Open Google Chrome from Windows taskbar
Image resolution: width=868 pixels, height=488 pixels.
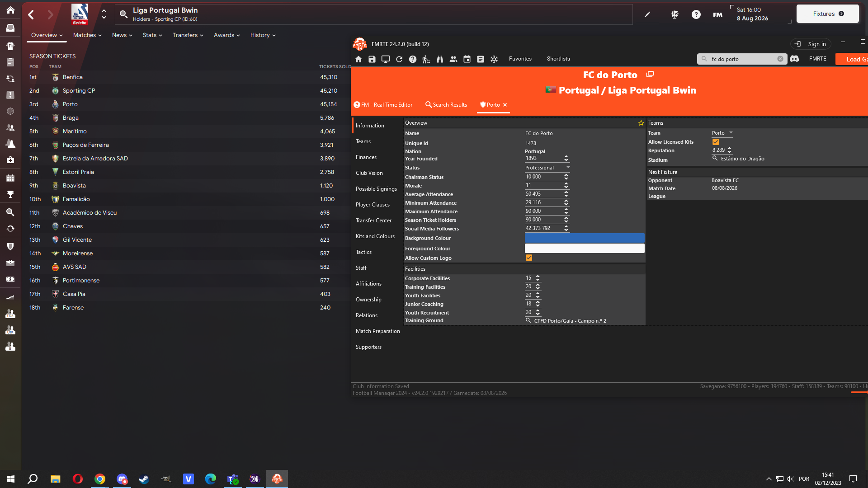coord(100,479)
